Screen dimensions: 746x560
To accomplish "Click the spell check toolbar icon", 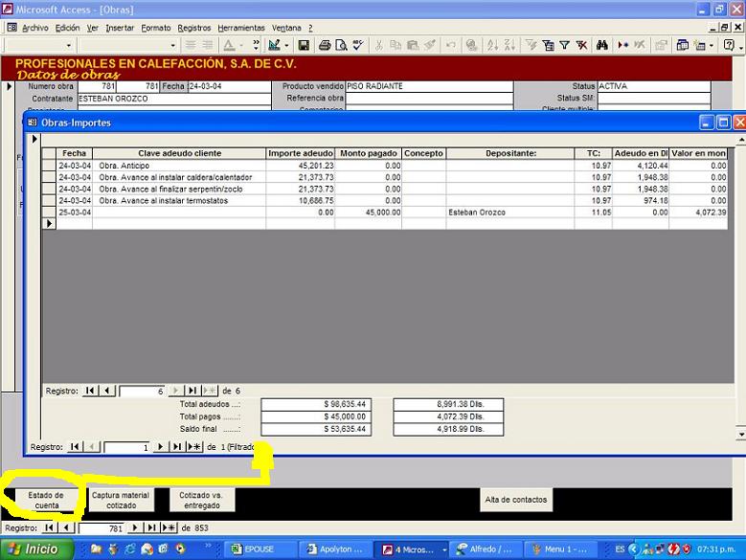I will [x=357, y=45].
